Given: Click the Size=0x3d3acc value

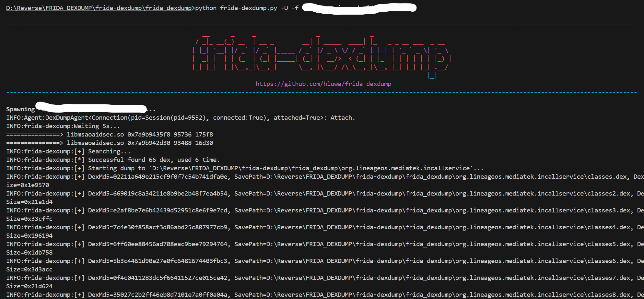Looking at the screenshot, I should (29, 269).
